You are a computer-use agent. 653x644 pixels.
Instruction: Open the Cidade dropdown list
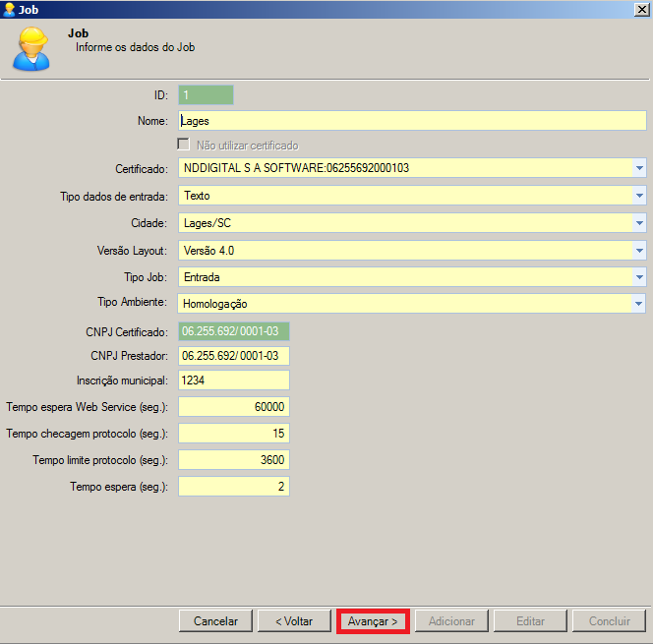638,223
